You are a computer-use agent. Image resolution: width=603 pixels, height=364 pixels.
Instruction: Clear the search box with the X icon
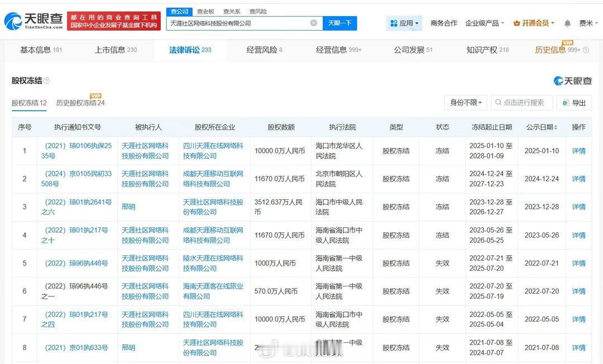tap(314, 23)
